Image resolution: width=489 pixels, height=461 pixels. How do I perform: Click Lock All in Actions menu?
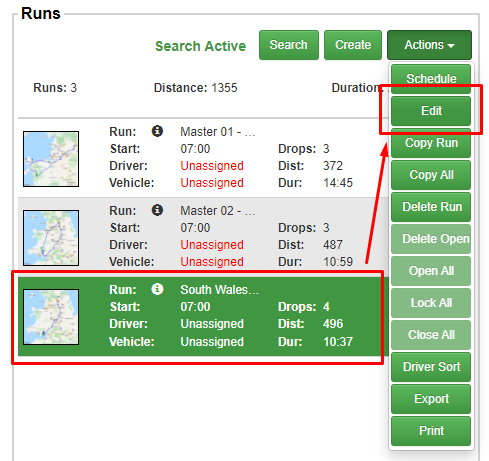tap(431, 303)
